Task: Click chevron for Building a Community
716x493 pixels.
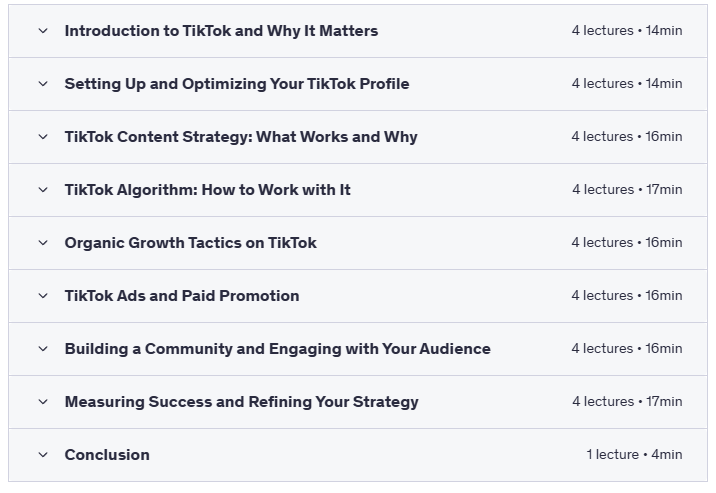Action: tap(43, 349)
